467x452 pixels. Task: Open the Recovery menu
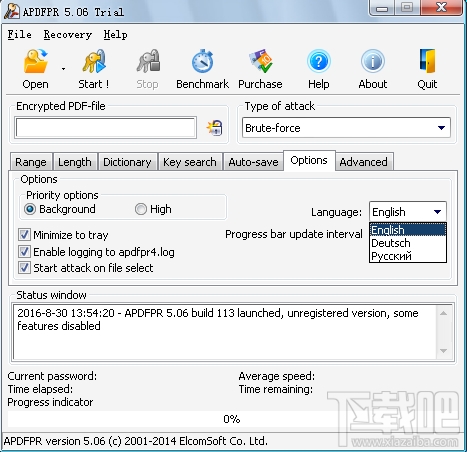(x=68, y=34)
